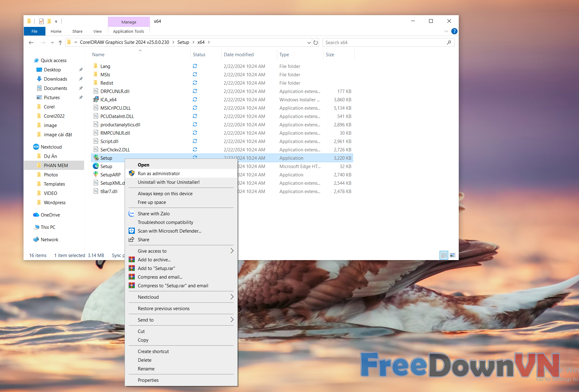Screen dimensions: 579x392
Task: Open the address bar history dropdown
Action: [x=309, y=43]
